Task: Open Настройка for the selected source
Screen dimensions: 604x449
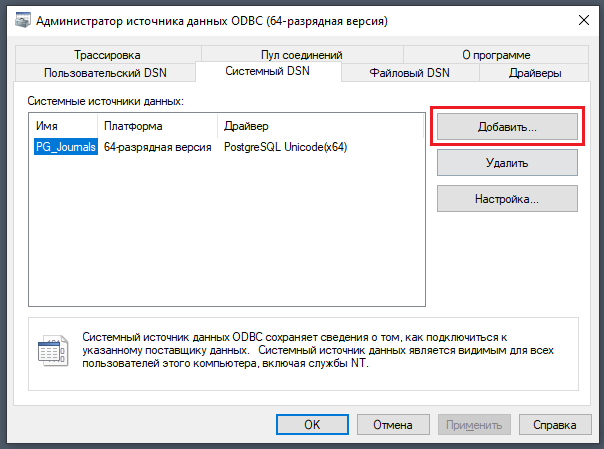Action: pos(507,199)
